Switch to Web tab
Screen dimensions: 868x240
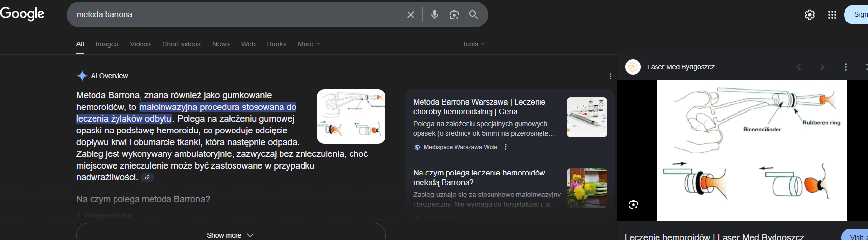pyautogui.click(x=248, y=44)
